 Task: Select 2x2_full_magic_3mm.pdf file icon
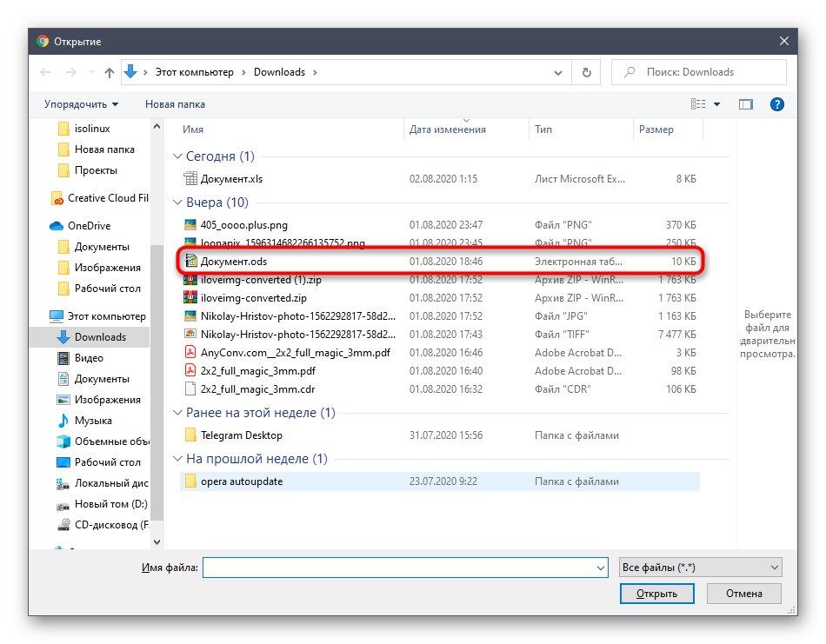coord(190,371)
